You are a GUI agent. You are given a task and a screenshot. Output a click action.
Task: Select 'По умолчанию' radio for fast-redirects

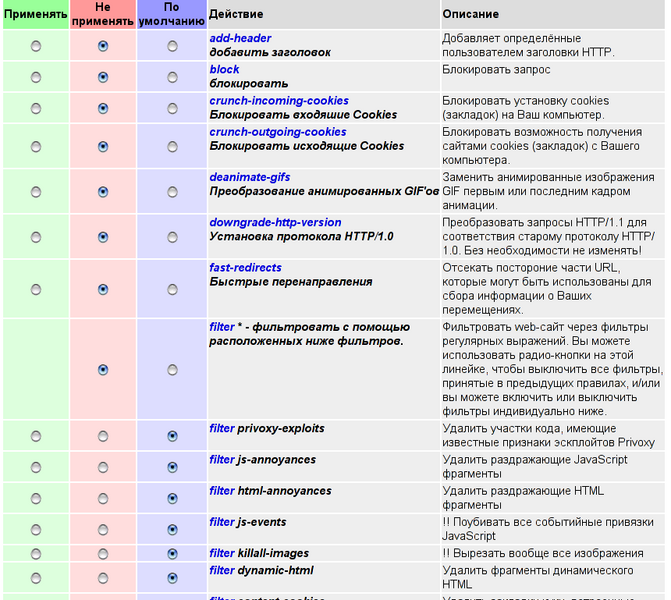172,289
